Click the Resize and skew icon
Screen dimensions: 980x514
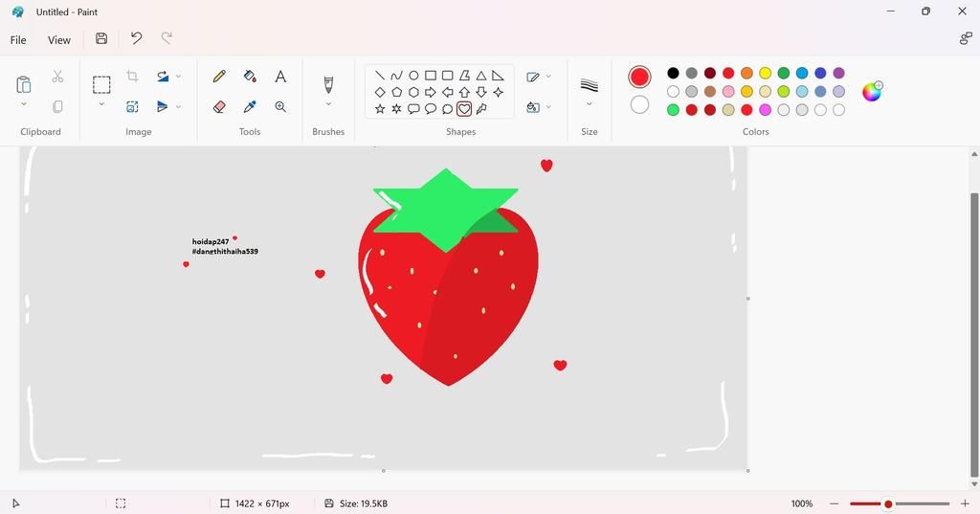[132, 107]
